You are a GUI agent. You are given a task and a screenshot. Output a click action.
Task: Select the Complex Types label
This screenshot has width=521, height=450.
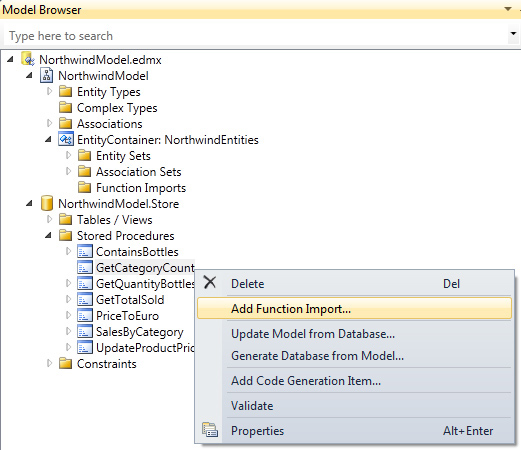coord(117,108)
